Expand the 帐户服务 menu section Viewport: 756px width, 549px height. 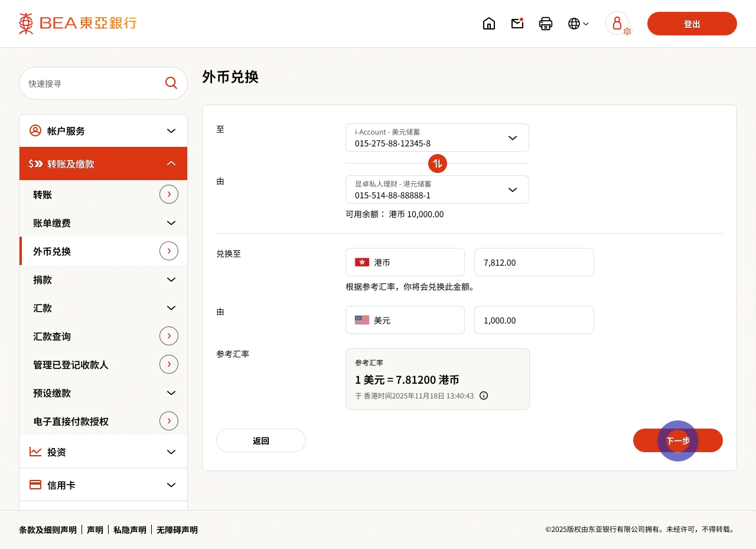click(103, 131)
